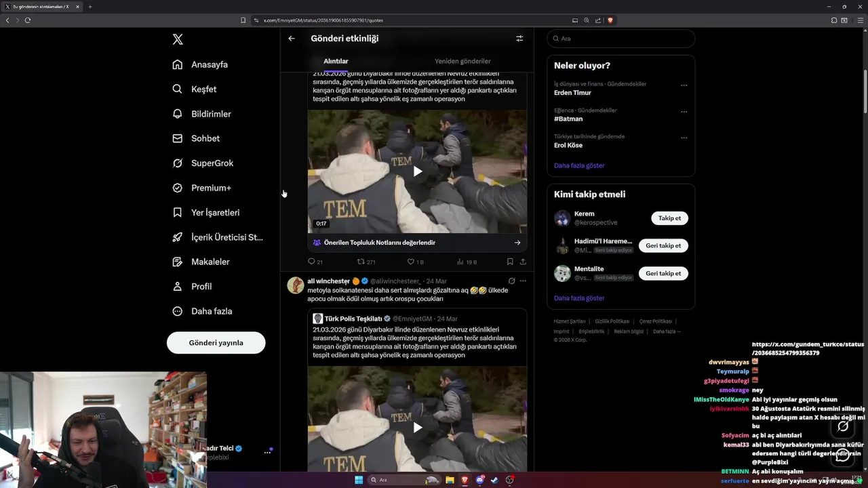
Task: Open Sohbet messages
Action: coord(196,138)
